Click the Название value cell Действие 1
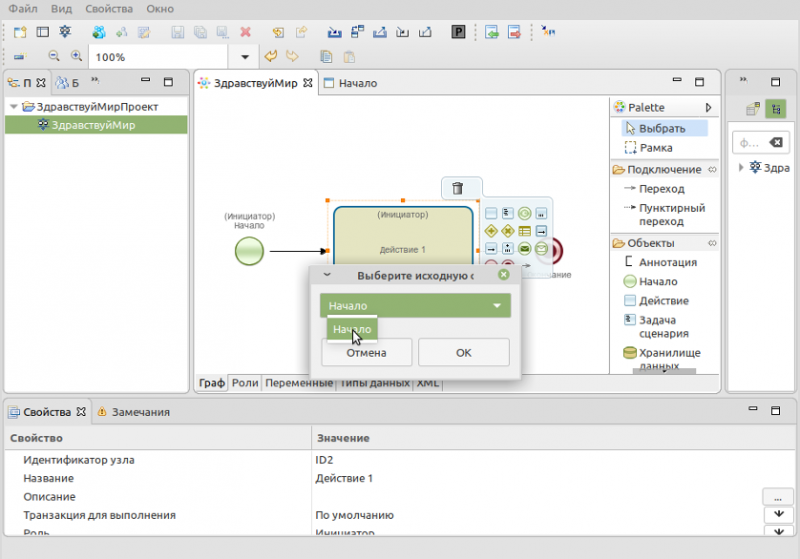Screen dimensions: 800x559 click(x=344, y=478)
